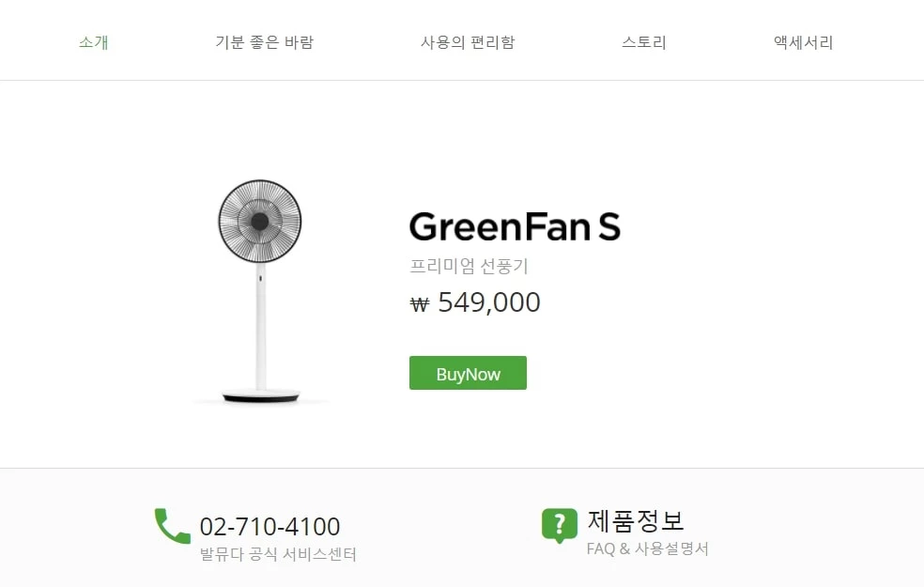The height and width of the screenshot is (587, 924).
Task: Click the green question mark speech bubble icon
Action: (x=559, y=525)
